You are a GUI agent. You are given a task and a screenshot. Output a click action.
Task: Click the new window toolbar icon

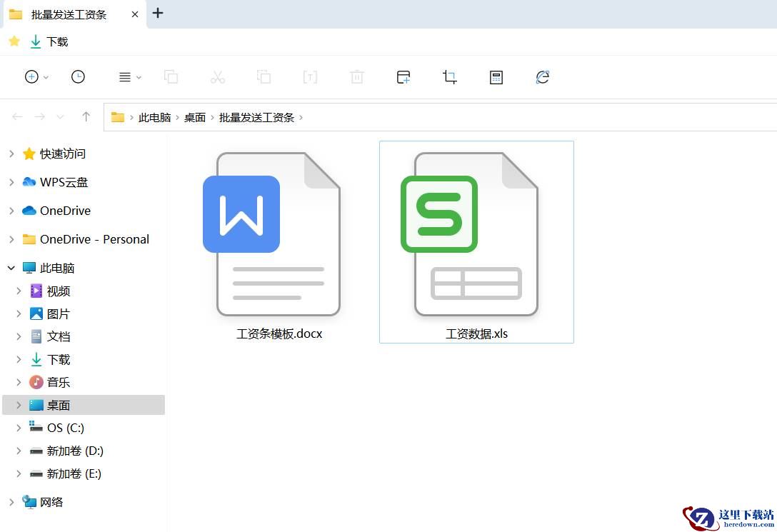(403, 77)
